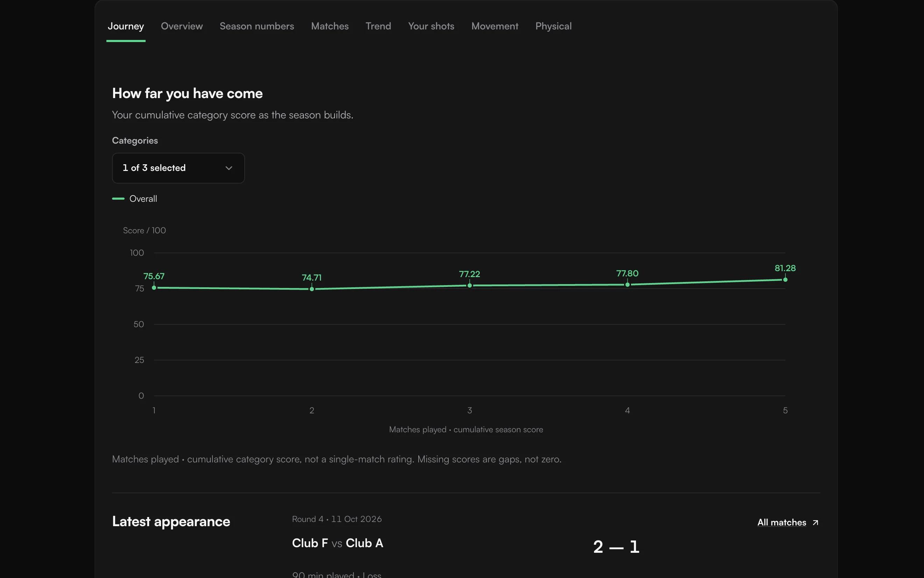Image resolution: width=924 pixels, height=578 pixels.
Task: Click the Categories label
Action: point(135,141)
